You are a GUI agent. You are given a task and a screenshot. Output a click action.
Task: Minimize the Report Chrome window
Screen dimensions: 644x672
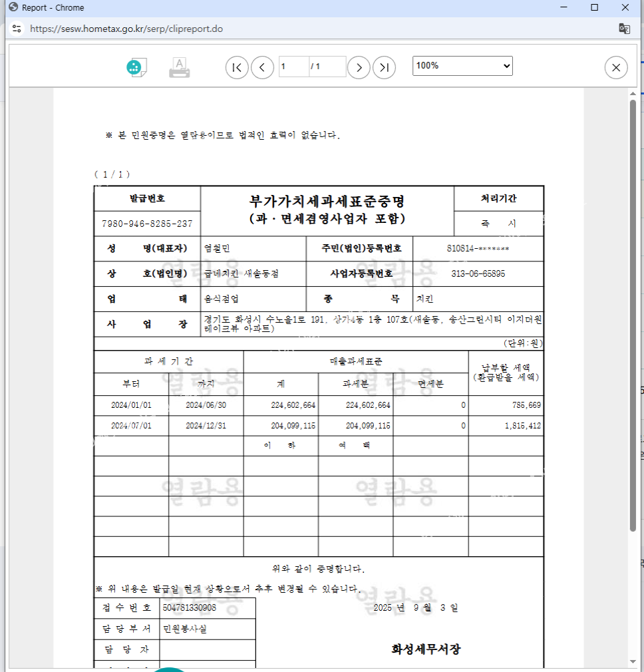tap(564, 7)
